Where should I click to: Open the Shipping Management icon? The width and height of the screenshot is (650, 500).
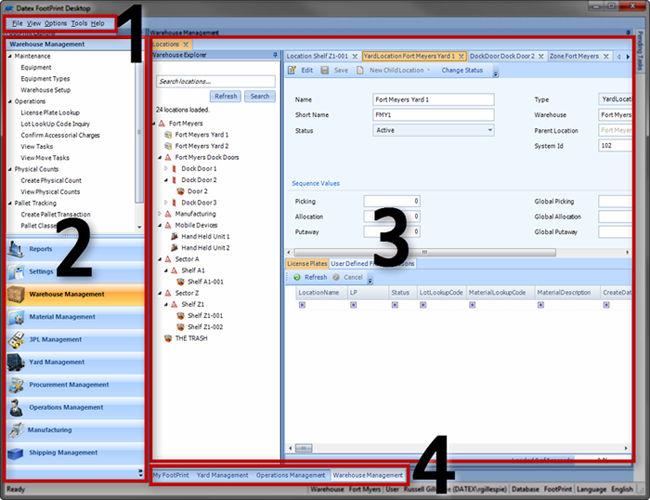coord(16,453)
